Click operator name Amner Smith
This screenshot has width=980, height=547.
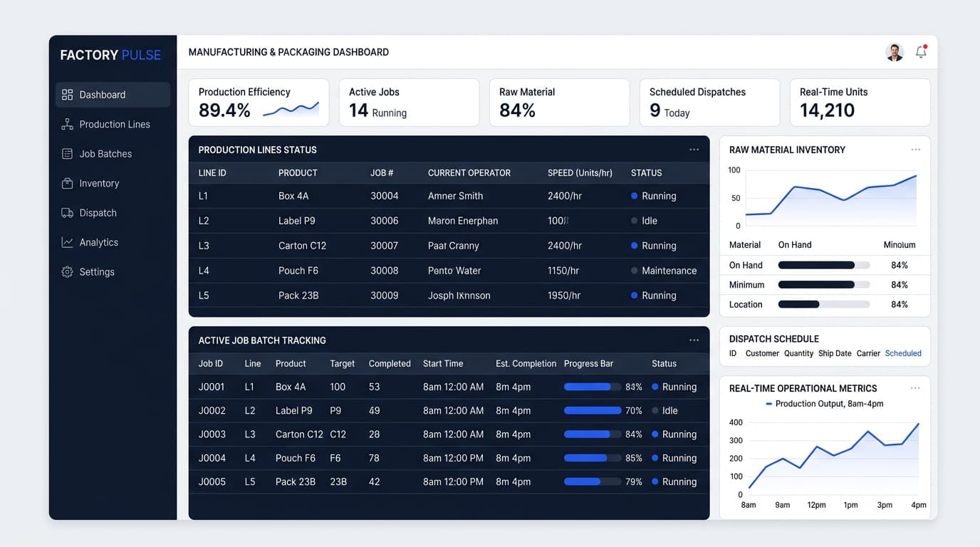tap(455, 196)
